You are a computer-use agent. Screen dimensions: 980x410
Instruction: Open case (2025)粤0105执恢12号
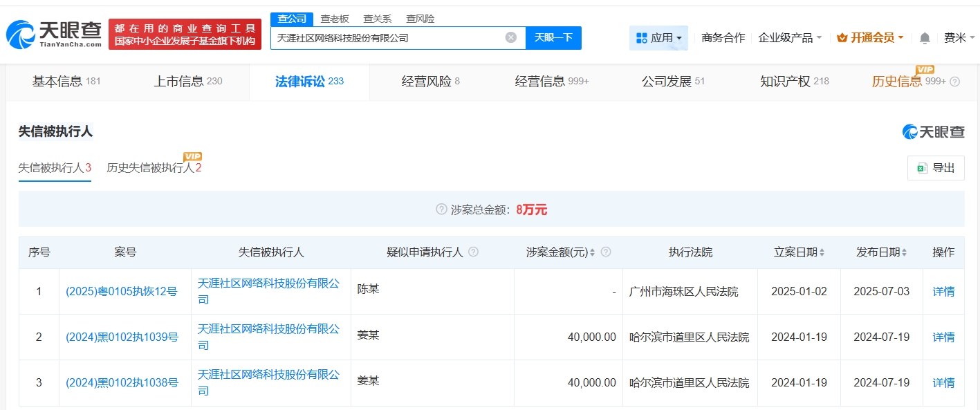click(x=121, y=291)
